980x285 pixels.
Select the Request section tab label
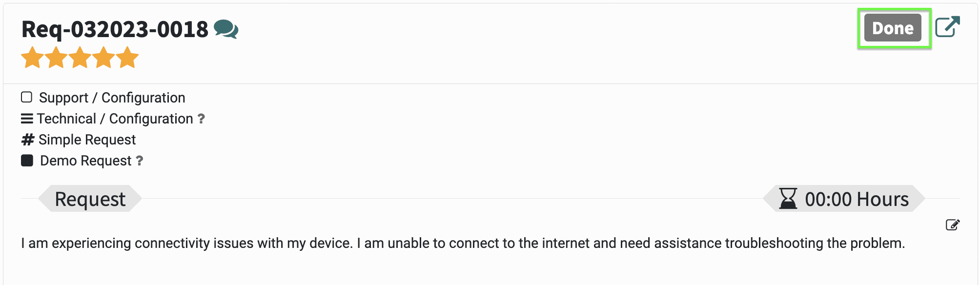click(x=90, y=199)
